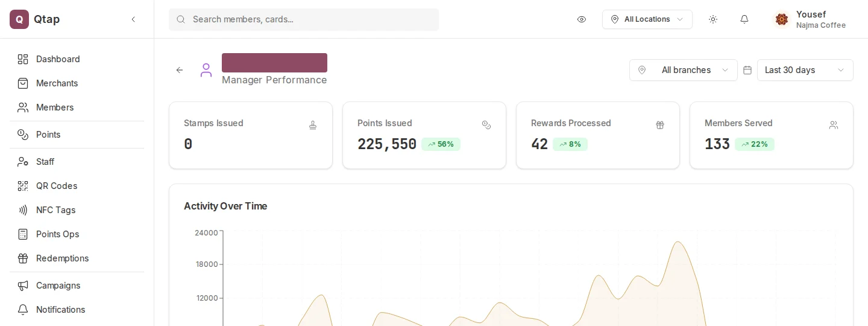This screenshot has width=868, height=326.
Task: Open the Last 30 days dropdown
Action: point(805,70)
